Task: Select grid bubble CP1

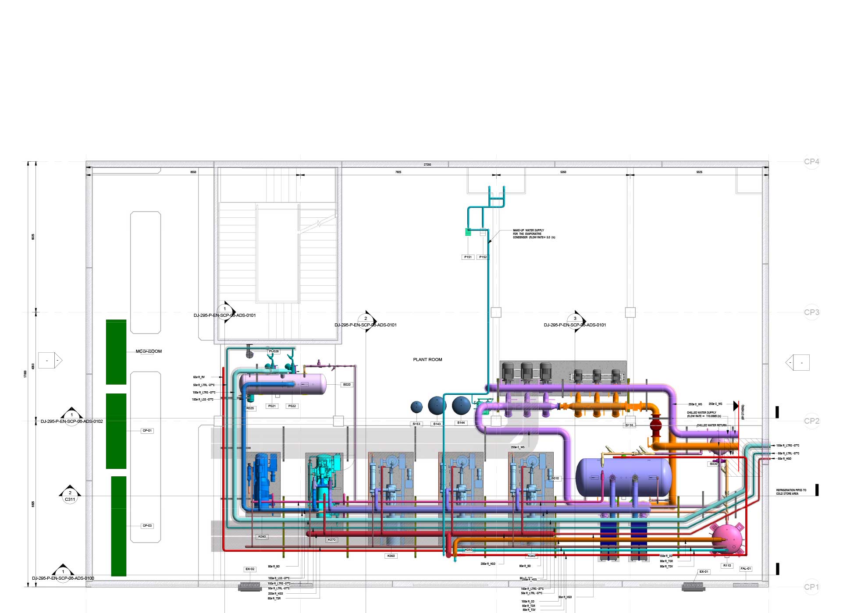Action: pyautogui.click(x=811, y=587)
